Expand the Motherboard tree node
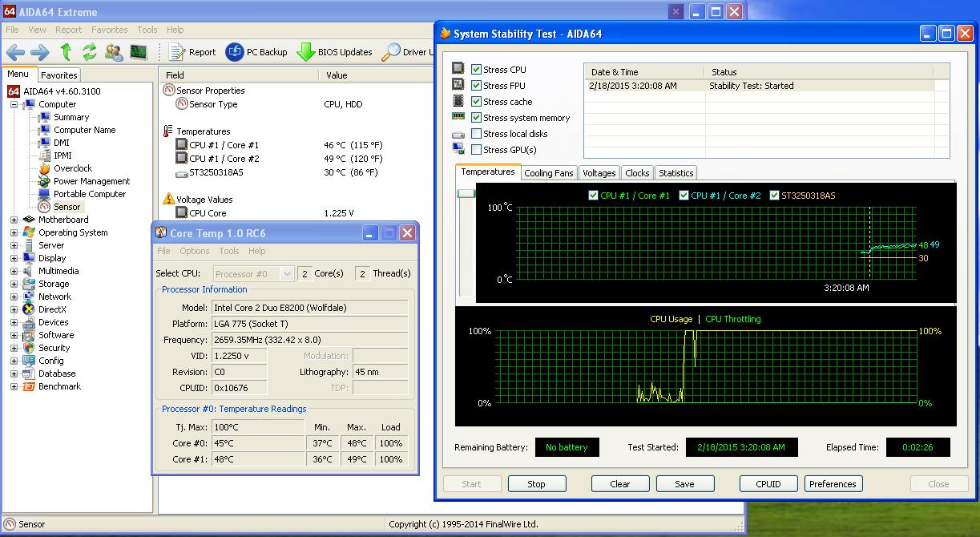Screen dimensions: 980x537 pyautogui.click(x=14, y=220)
